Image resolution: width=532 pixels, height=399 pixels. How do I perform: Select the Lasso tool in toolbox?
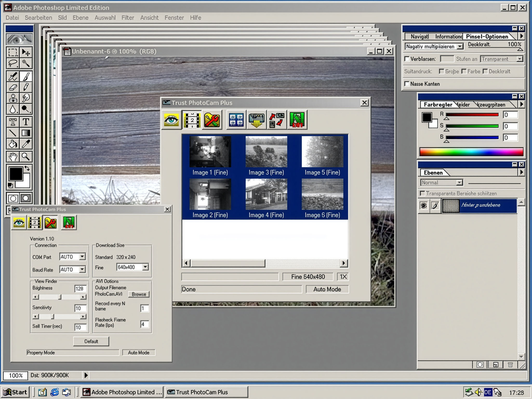click(13, 63)
